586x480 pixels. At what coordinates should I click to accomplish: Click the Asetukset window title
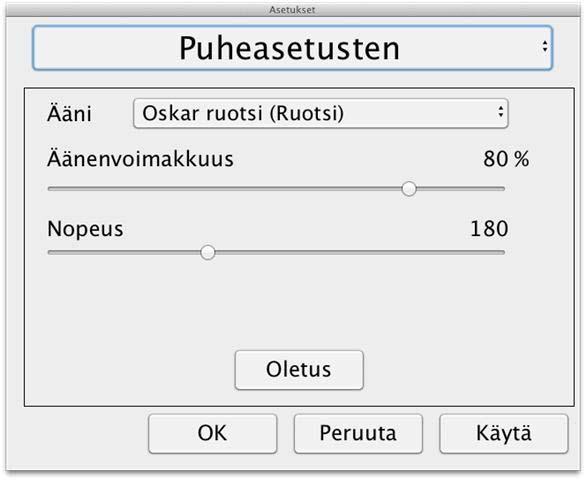pos(292,10)
